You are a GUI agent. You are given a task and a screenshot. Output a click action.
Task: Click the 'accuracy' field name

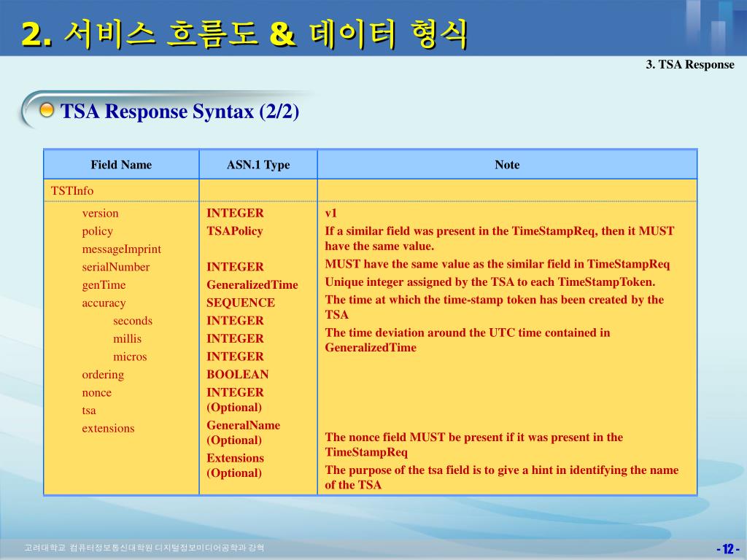(104, 303)
